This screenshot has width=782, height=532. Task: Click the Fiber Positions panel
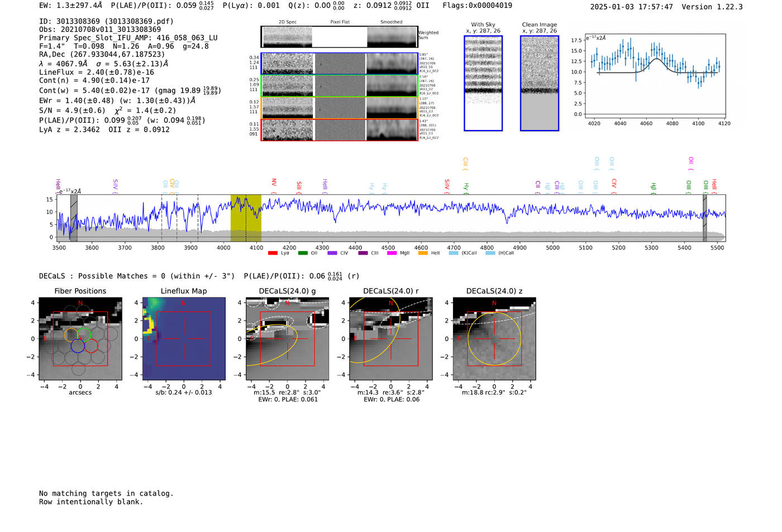(80, 339)
